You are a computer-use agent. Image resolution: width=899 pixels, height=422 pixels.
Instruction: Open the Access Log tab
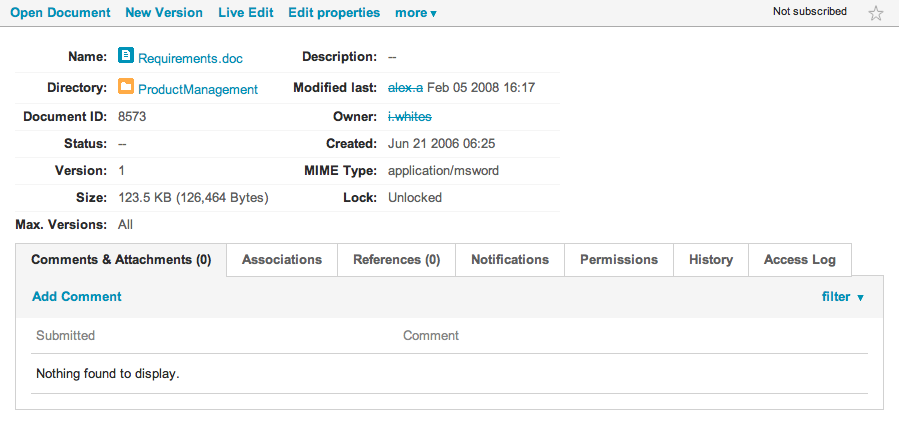pyautogui.click(x=800, y=260)
